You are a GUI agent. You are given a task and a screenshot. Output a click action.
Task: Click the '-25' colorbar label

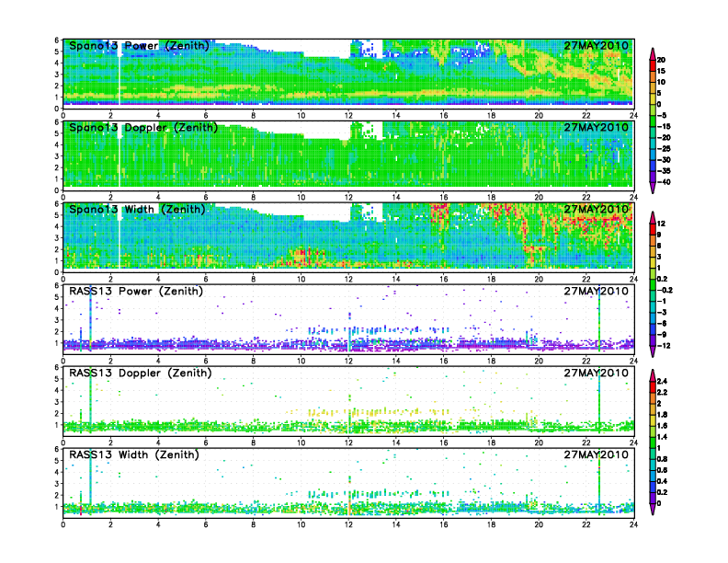[x=664, y=149]
